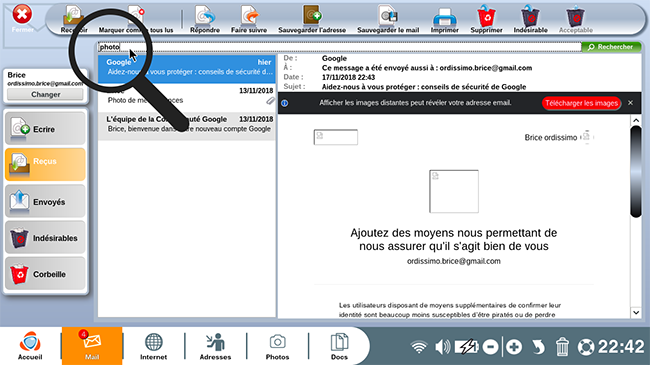Image resolution: width=650 pixels, height=365 pixels.
Task: Click the battery charging icon
Action: (467, 347)
